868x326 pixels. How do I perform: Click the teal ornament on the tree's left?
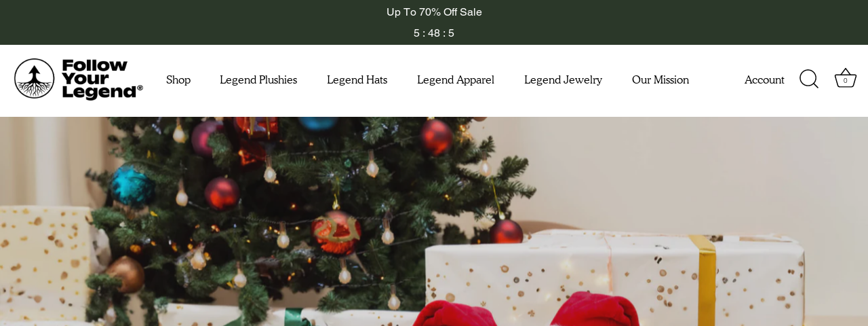tap(132, 186)
